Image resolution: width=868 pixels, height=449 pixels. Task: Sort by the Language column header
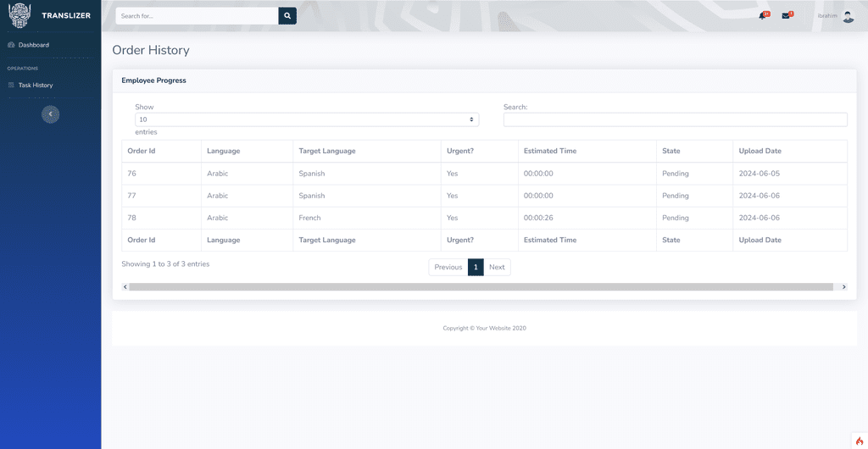(x=247, y=151)
